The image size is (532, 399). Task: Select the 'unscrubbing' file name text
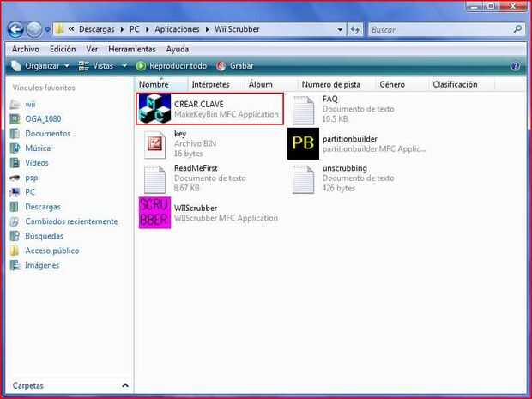(345, 168)
